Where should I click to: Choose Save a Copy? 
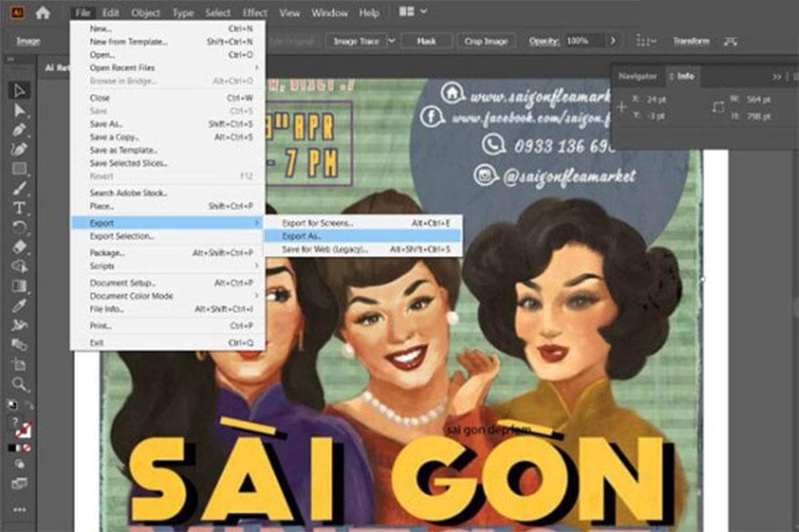(167, 137)
